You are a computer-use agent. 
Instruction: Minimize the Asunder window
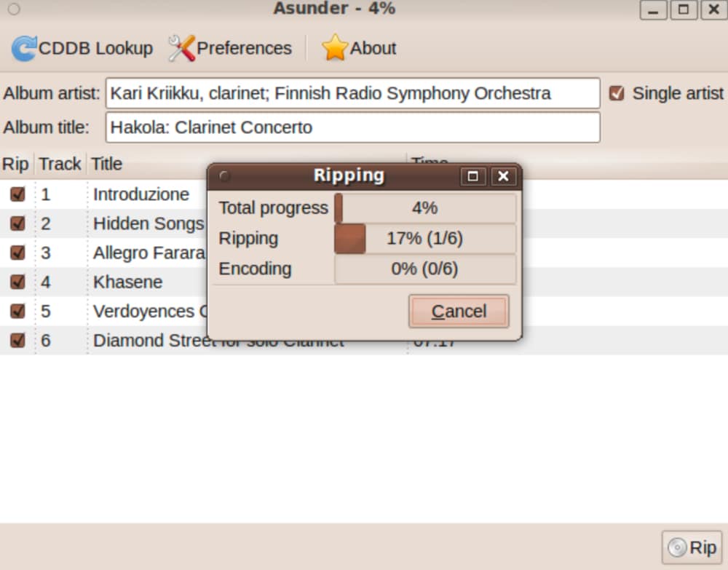[x=653, y=9]
